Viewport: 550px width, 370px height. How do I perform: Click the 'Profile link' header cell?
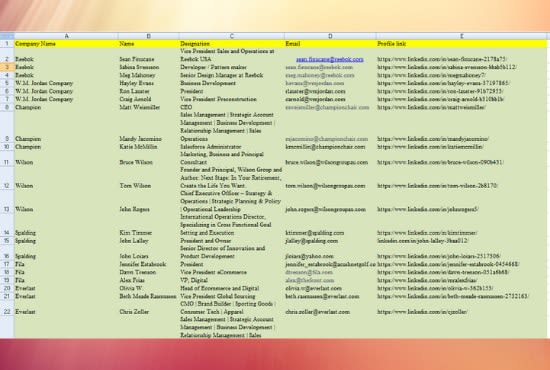[x=462, y=44]
